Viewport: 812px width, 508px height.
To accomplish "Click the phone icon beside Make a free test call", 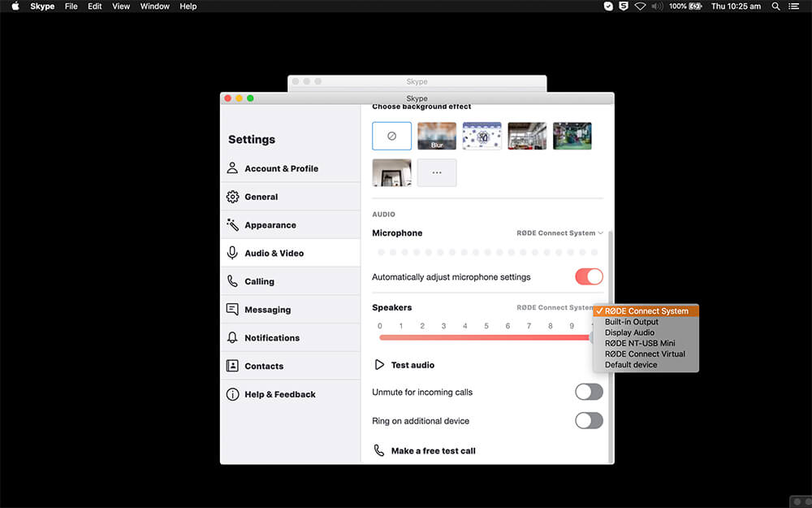I will [379, 450].
